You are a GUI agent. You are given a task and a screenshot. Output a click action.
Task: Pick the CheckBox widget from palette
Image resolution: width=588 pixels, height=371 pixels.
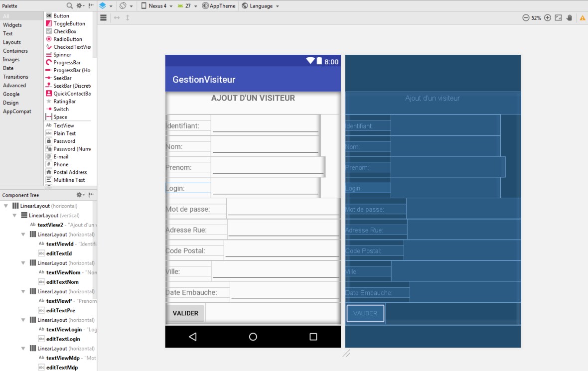[x=65, y=31]
